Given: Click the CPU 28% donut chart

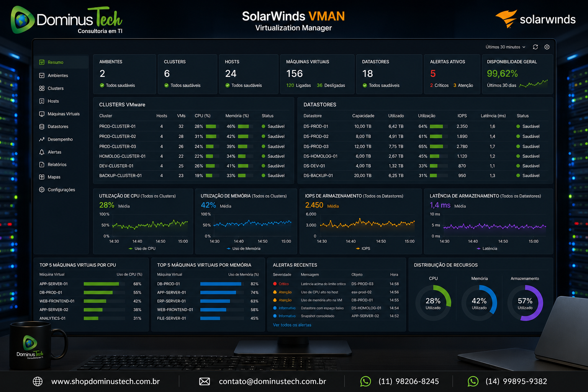Looking at the screenshot, I should click(x=433, y=303).
